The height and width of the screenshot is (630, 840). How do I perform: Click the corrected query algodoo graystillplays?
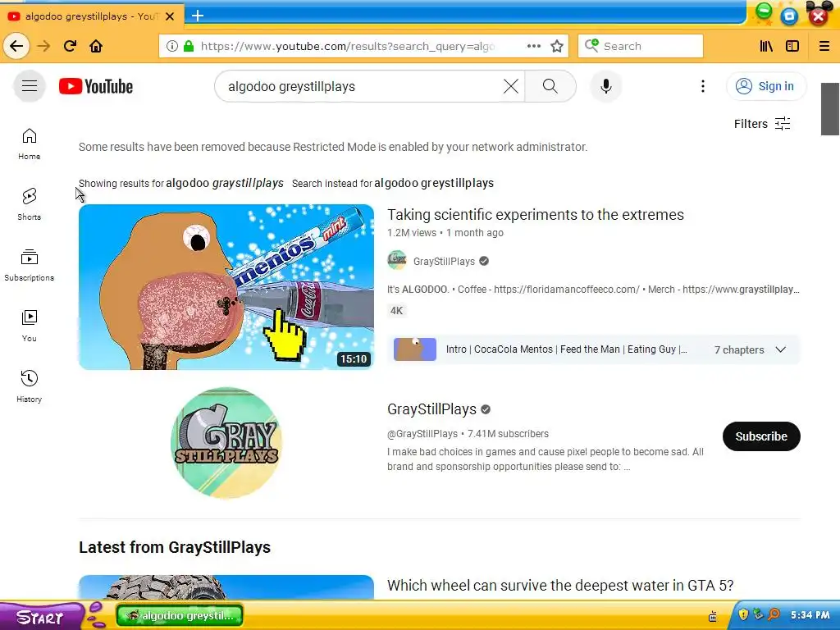tap(225, 183)
